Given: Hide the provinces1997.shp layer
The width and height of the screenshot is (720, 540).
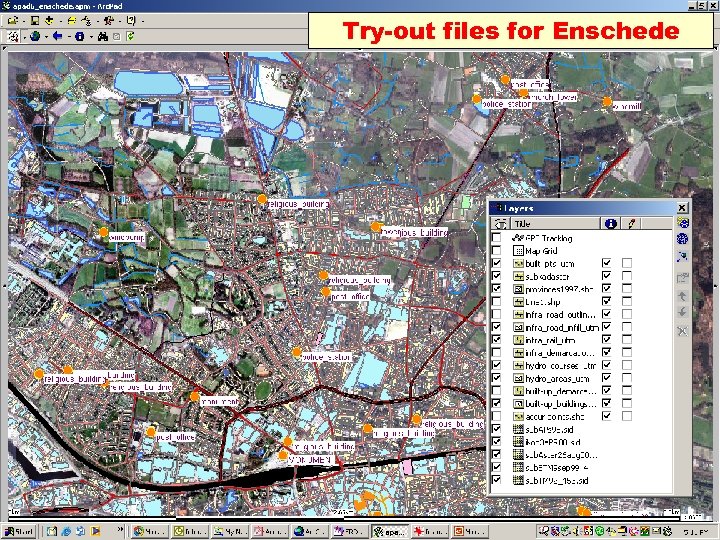Looking at the screenshot, I should point(496,289).
